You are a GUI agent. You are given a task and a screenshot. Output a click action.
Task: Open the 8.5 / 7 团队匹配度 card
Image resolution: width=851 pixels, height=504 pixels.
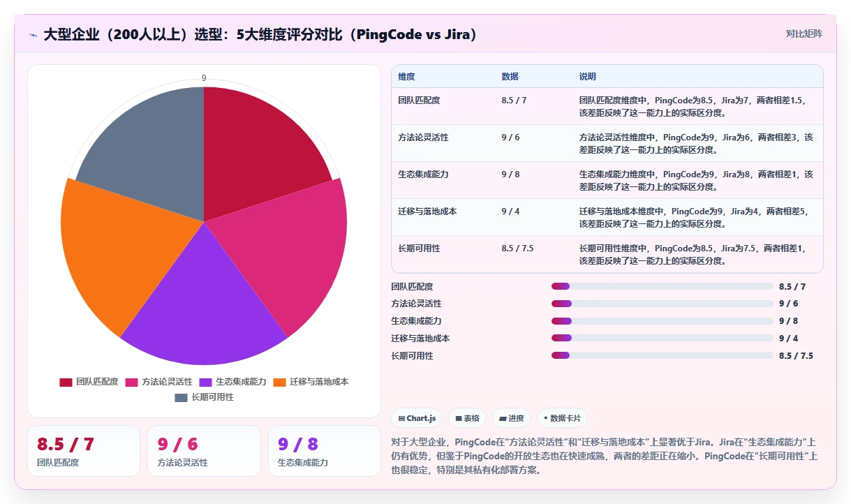[x=84, y=451]
